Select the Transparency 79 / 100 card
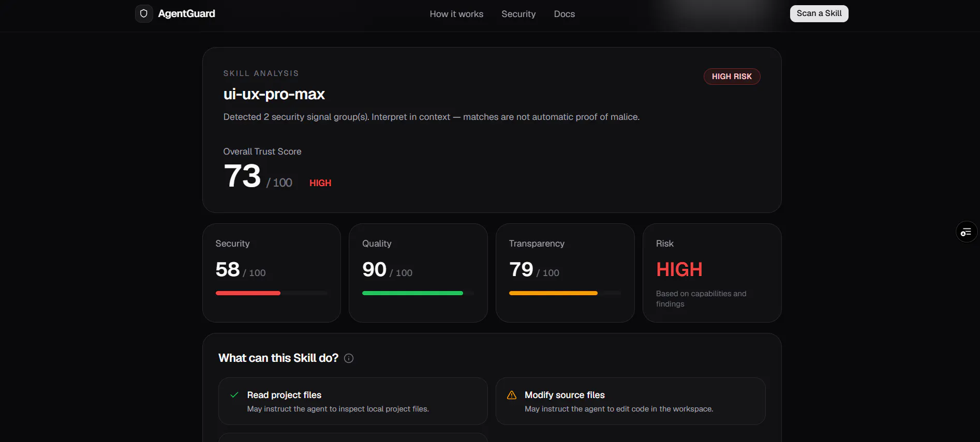Image resolution: width=980 pixels, height=442 pixels. (x=565, y=273)
